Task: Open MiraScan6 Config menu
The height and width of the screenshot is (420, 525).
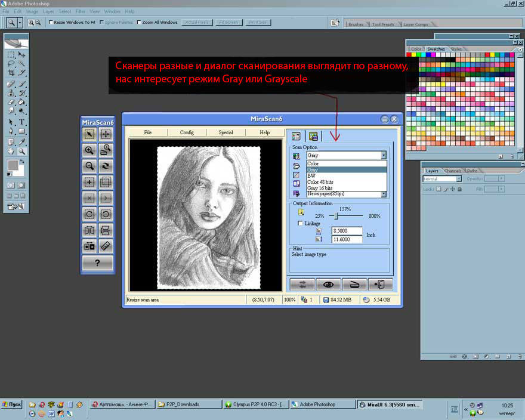Action: [187, 132]
